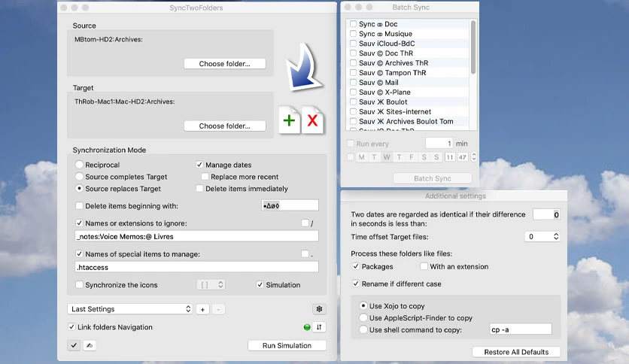629x364 pixels.
Task: Open the icon sync bracket dropdown
Action: coord(211,284)
